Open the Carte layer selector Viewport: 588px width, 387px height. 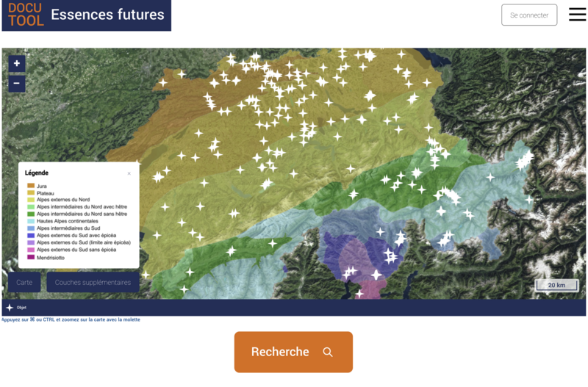pyautogui.click(x=24, y=282)
